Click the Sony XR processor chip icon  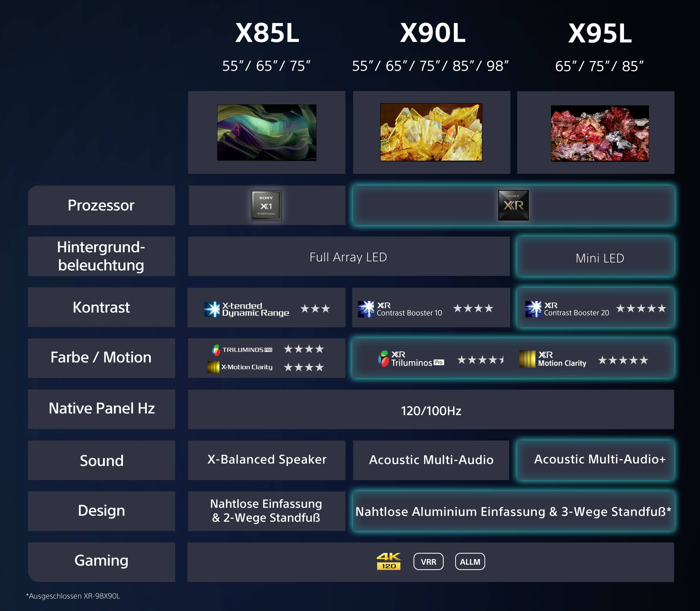pyautogui.click(x=514, y=205)
